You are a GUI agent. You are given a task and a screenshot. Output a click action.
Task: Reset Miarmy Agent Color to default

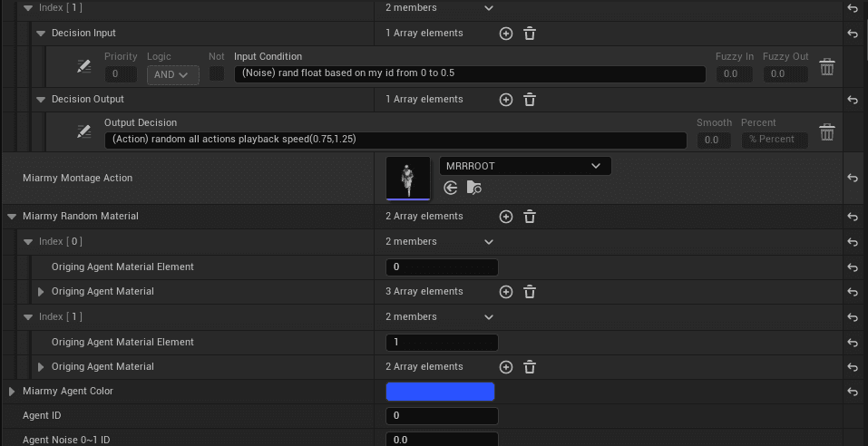[853, 392]
